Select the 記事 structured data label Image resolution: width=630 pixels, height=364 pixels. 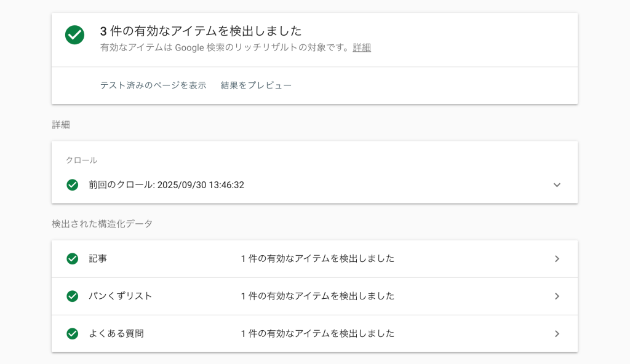point(98,259)
